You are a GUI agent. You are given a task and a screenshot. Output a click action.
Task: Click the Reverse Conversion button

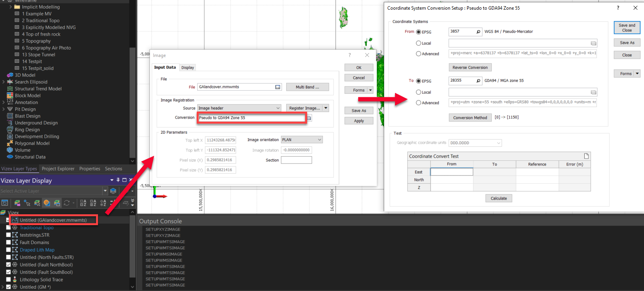(x=470, y=67)
